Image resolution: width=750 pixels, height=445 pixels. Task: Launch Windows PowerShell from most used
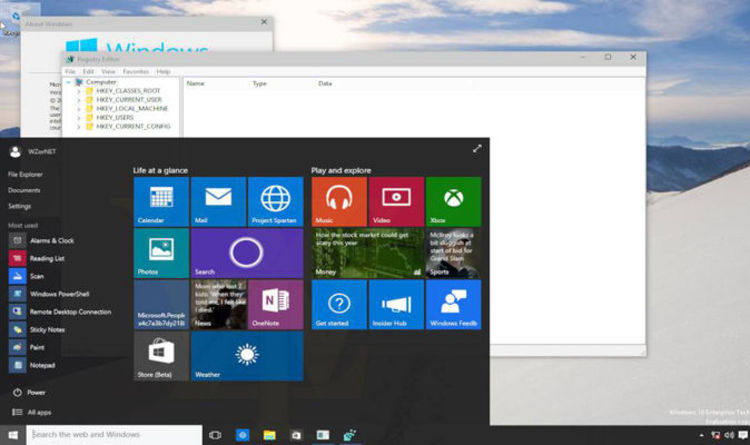tap(49, 294)
